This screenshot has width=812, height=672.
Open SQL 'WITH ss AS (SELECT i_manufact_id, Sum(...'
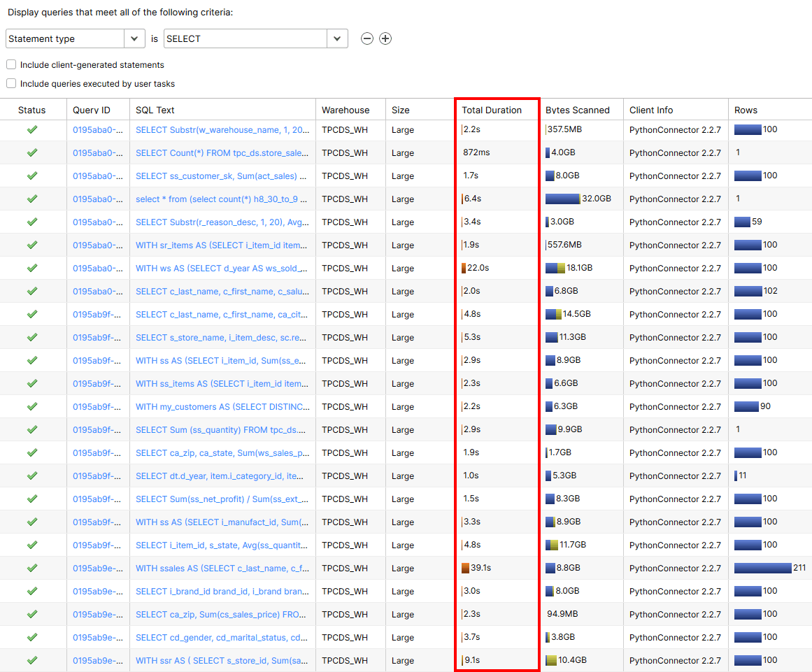pyautogui.click(x=222, y=522)
